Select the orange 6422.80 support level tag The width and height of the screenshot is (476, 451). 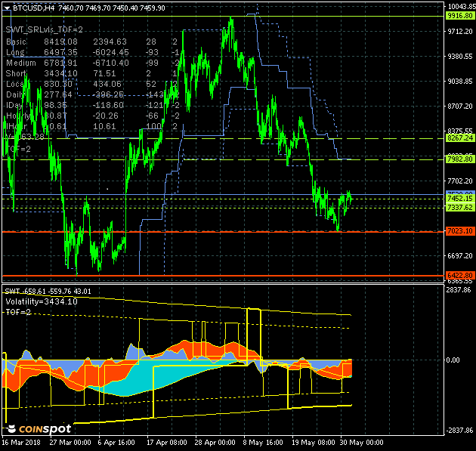point(459,276)
